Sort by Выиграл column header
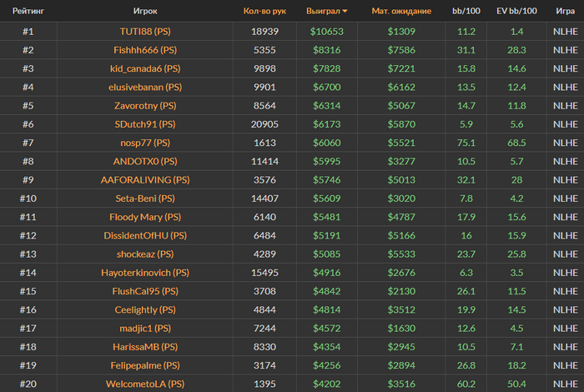The image size is (584, 392). coord(323,11)
